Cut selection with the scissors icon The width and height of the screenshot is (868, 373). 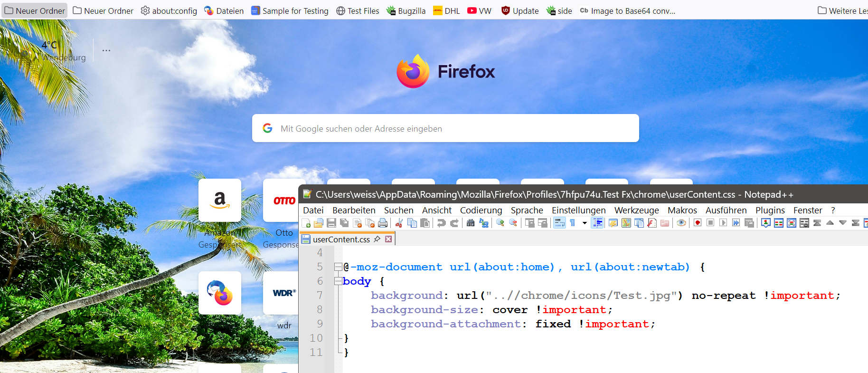click(x=399, y=223)
